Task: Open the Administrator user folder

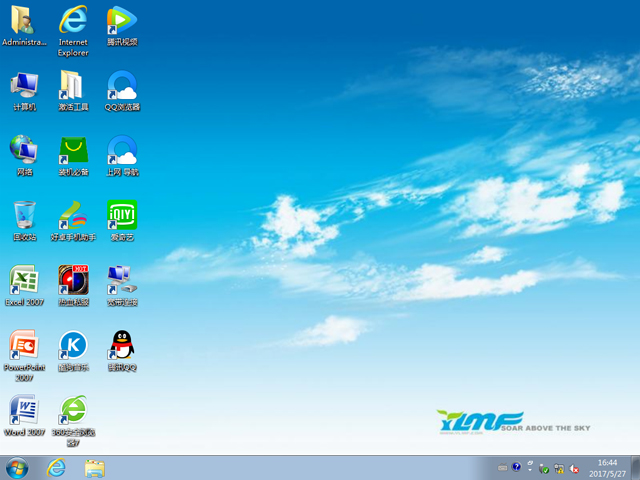Action: pyautogui.click(x=24, y=21)
